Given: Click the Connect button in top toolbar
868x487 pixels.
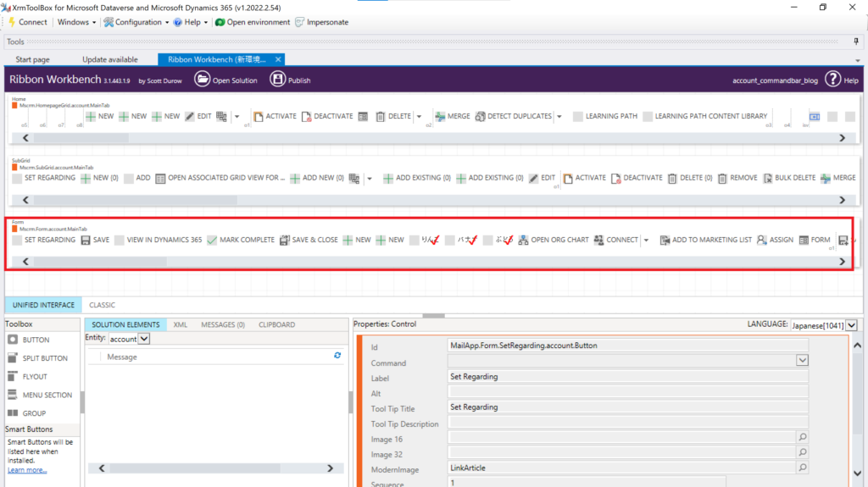Looking at the screenshot, I should coord(26,22).
